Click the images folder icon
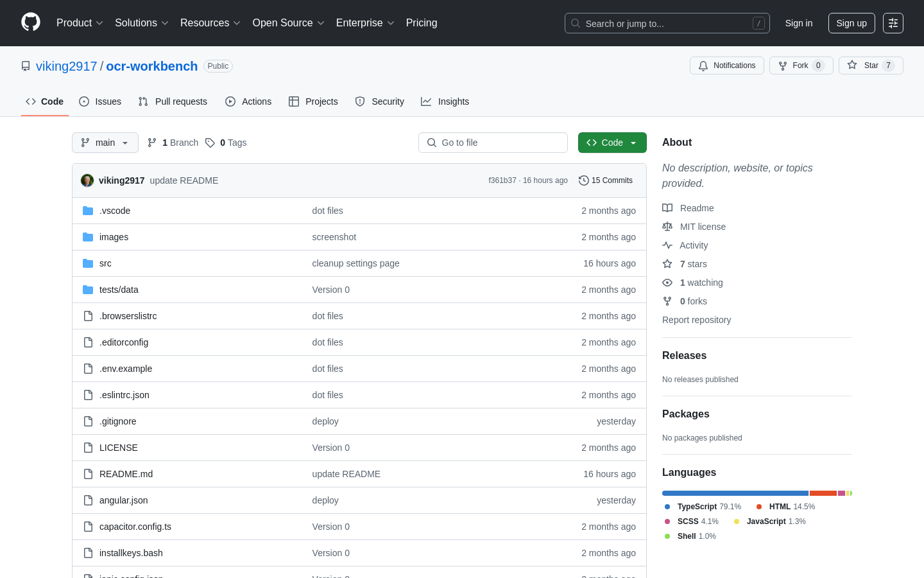924x578 pixels. tap(88, 237)
